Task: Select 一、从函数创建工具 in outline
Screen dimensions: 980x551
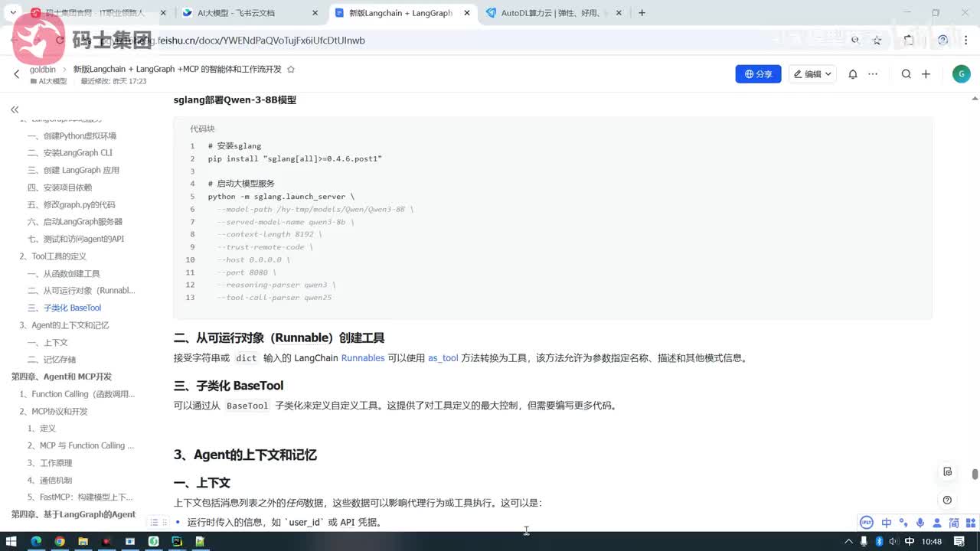Action: click(x=64, y=273)
